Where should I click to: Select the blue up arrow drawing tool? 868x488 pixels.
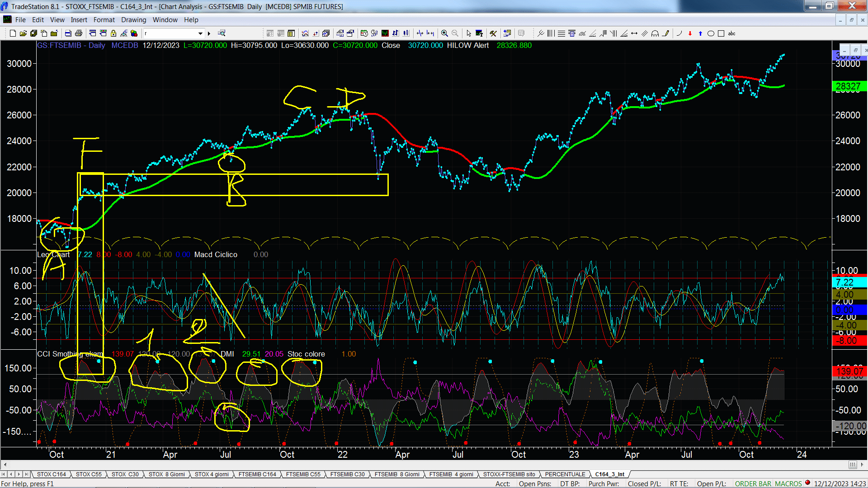[x=700, y=33]
